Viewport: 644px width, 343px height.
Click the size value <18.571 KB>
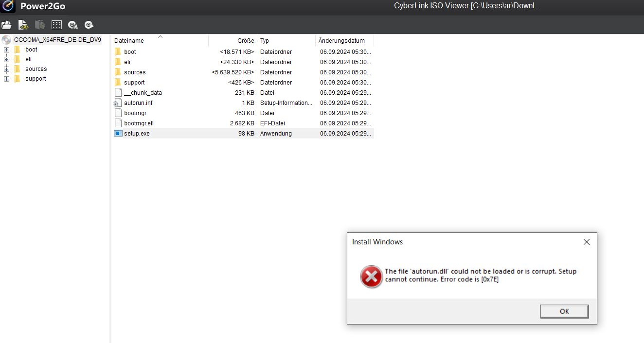point(237,52)
